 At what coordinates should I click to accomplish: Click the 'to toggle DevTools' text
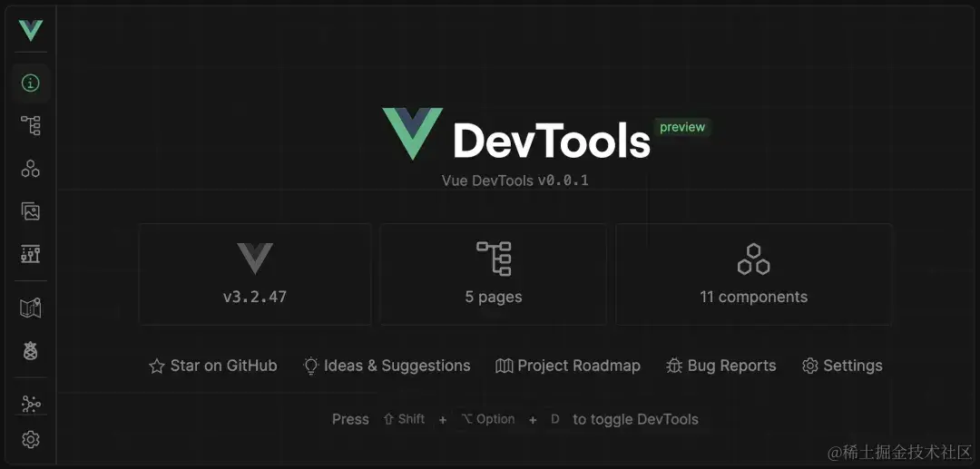point(635,419)
